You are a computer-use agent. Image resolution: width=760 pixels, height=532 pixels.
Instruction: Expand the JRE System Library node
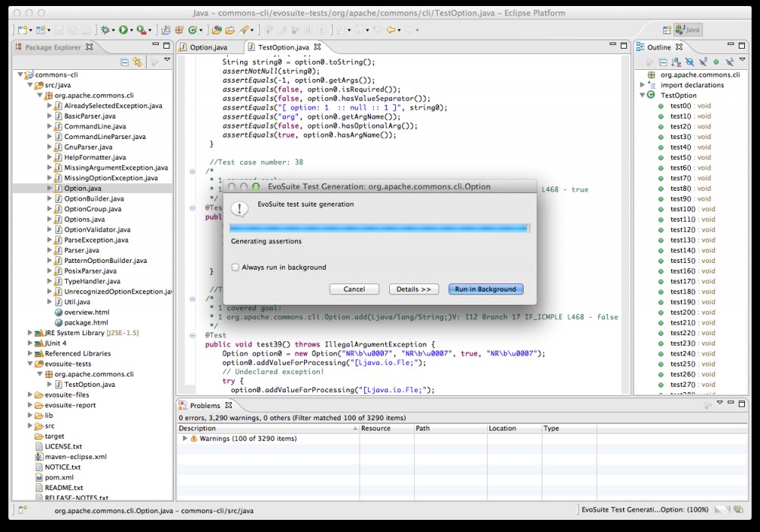(x=30, y=333)
